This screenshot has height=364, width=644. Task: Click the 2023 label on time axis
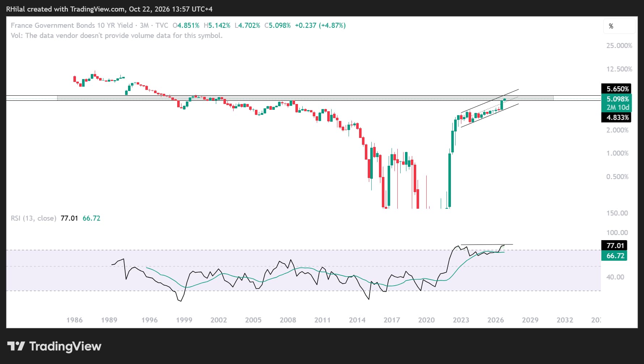coord(461,320)
